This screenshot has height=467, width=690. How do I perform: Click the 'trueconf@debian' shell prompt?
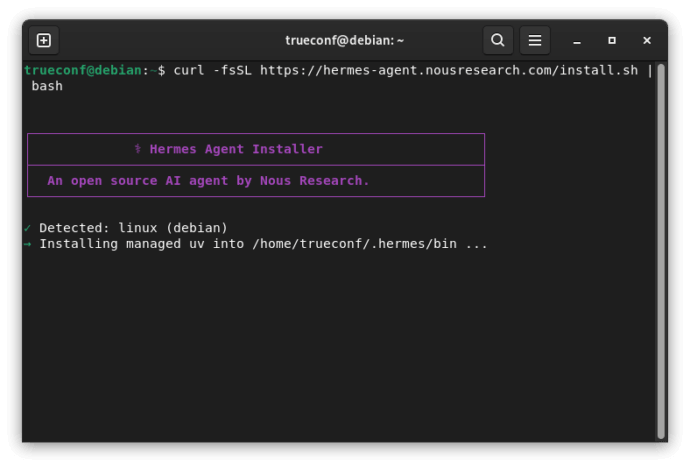83,70
